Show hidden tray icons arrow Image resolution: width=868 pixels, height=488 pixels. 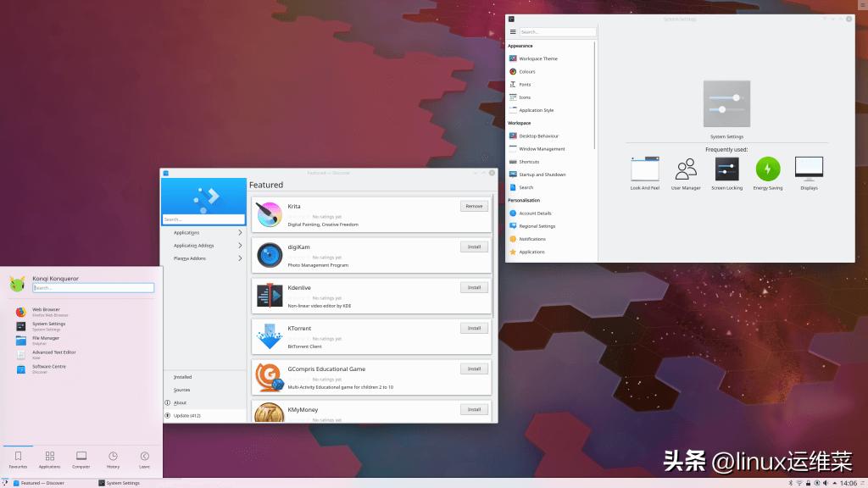(x=834, y=483)
